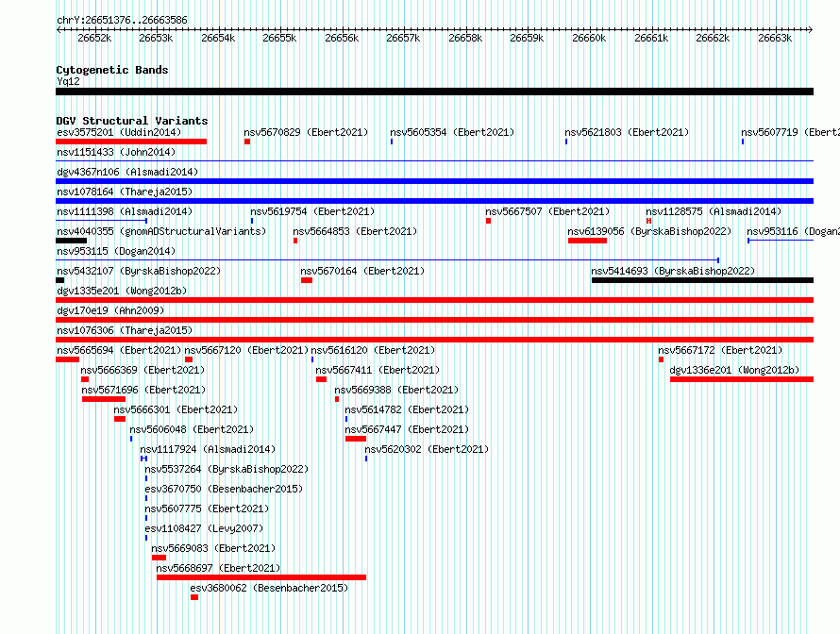Open nsv5616120 (Ebert2021) variant

tap(373, 350)
